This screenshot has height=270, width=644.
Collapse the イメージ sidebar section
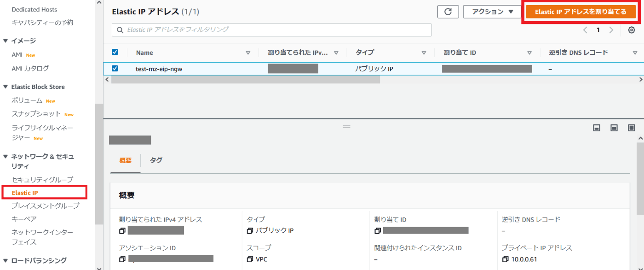6,41
